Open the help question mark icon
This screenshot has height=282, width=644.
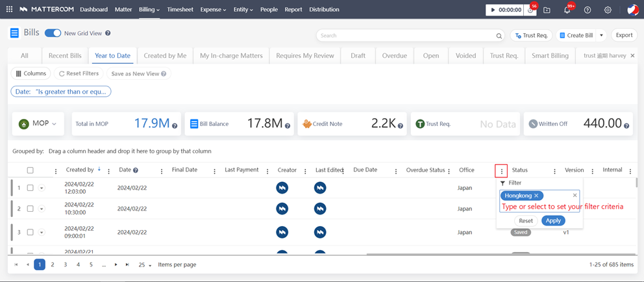[x=588, y=10]
